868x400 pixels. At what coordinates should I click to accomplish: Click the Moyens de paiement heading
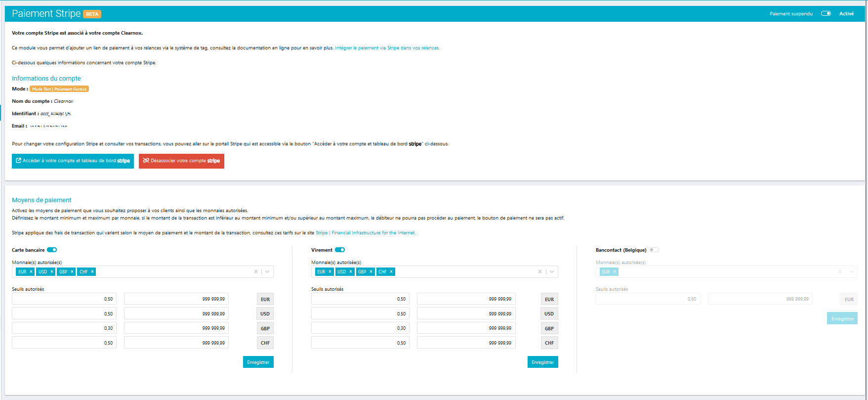[41, 200]
